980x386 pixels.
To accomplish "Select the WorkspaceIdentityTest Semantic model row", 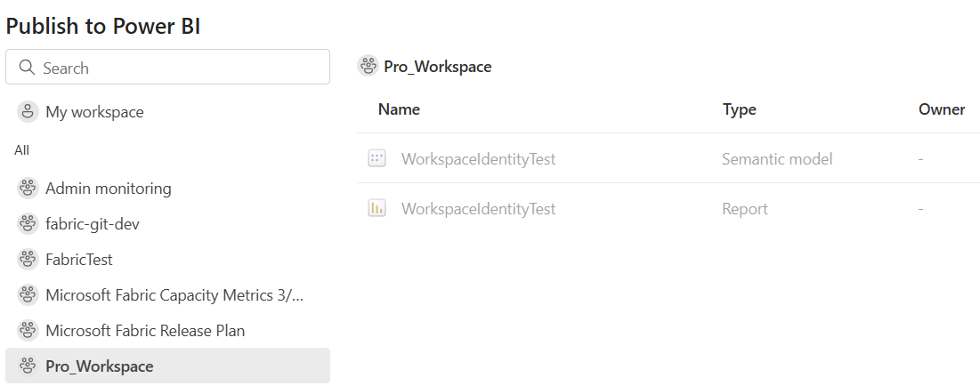I will pyautogui.click(x=478, y=159).
